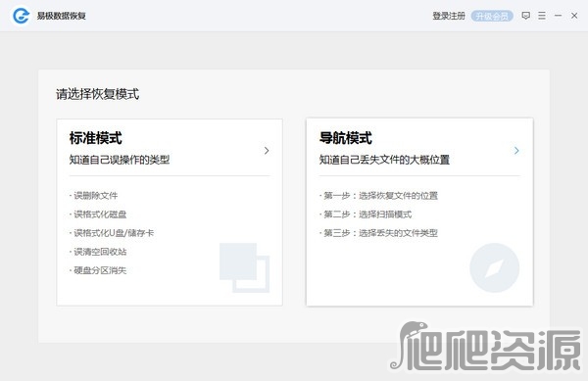The height and width of the screenshot is (381, 588).
Task: Select the 标准模式 title
Action: (x=96, y=138)
